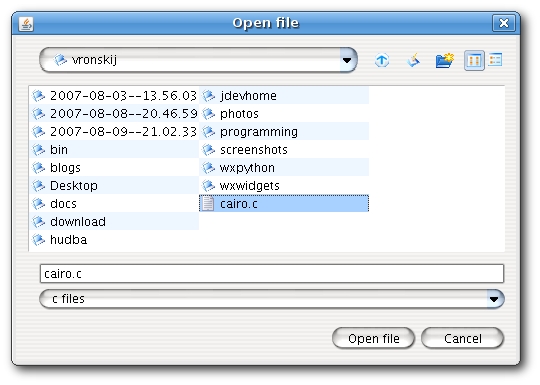Viewport: 540px width, 385px height.
Task: Switch to details view mode
Action: tap(495, 60)
